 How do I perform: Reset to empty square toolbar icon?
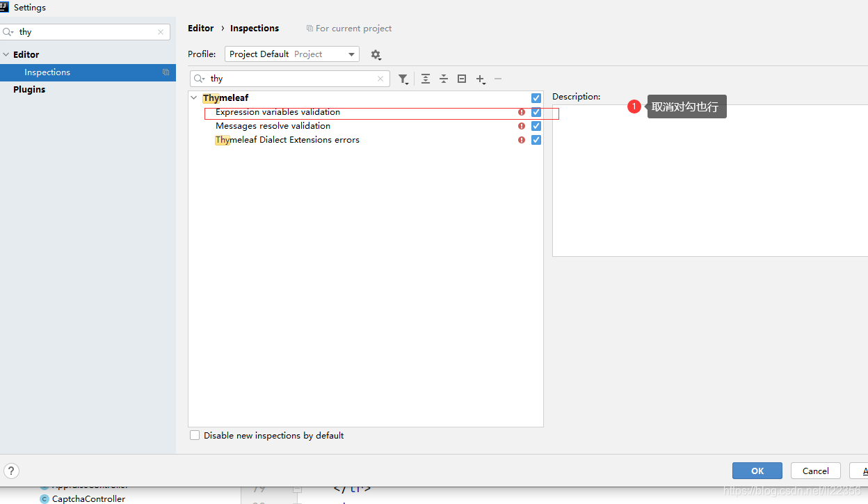[462, 79]
